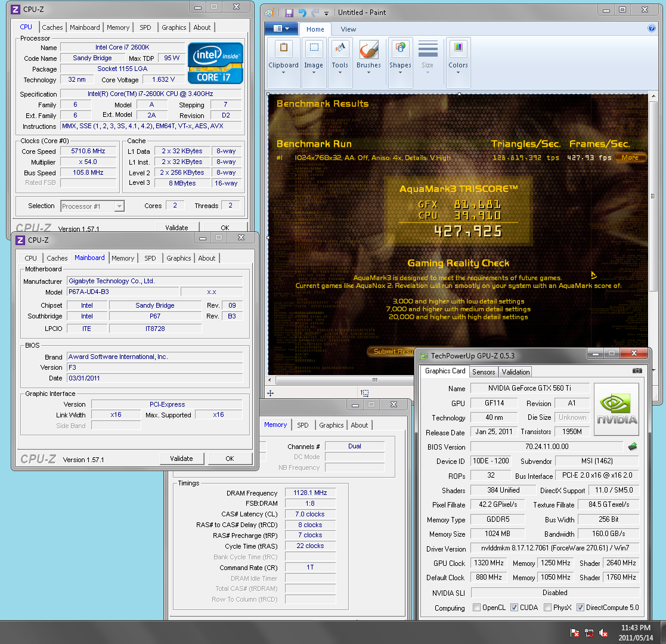Viewport: 666px width, 644px height.
Task: Click Validate in the top CPU-Z CPU window
Action: pos(176,227)
